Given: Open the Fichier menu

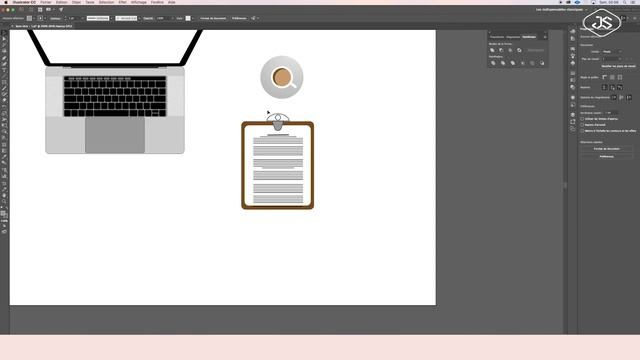Looking at the screenshot, I should pos(46,2).
